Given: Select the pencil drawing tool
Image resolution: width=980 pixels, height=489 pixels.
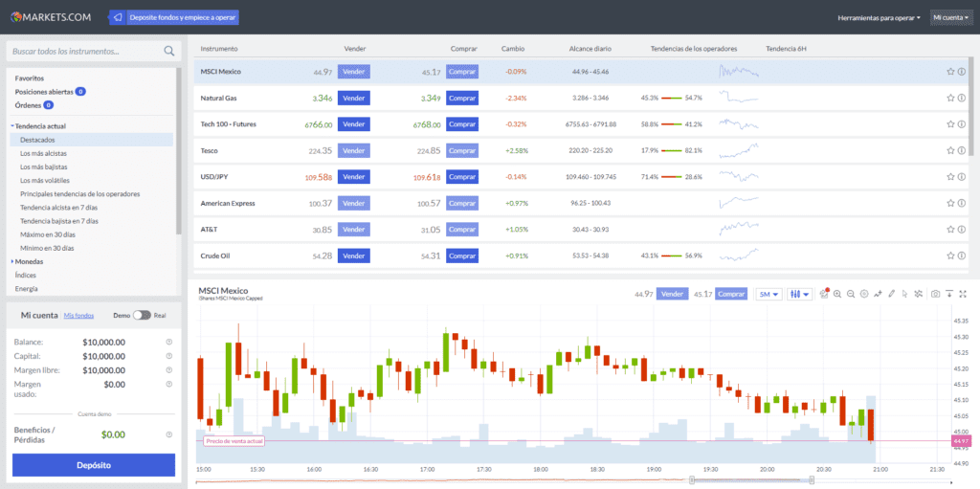Looking at the screenshot, I should pyautogui.click(x=892, y=294).
